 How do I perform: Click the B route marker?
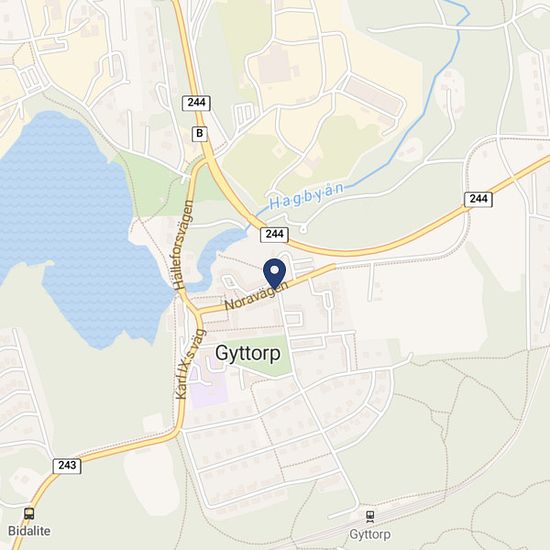click(199, 134)
